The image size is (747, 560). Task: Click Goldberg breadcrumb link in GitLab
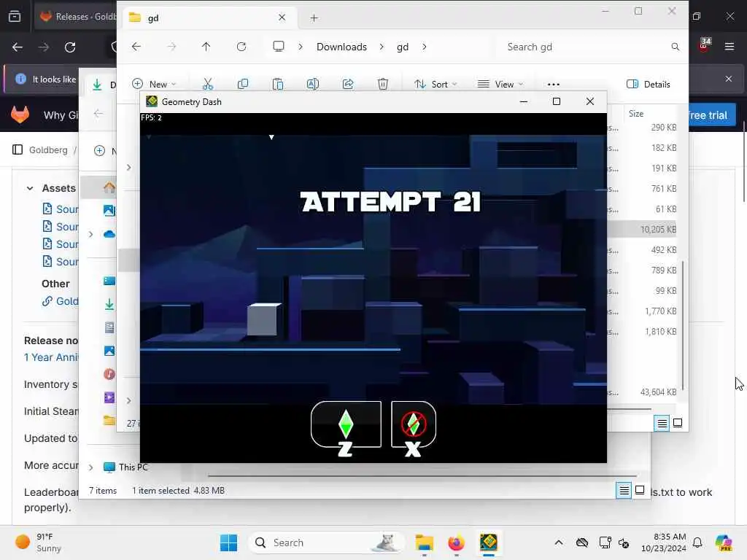(48, 150)
